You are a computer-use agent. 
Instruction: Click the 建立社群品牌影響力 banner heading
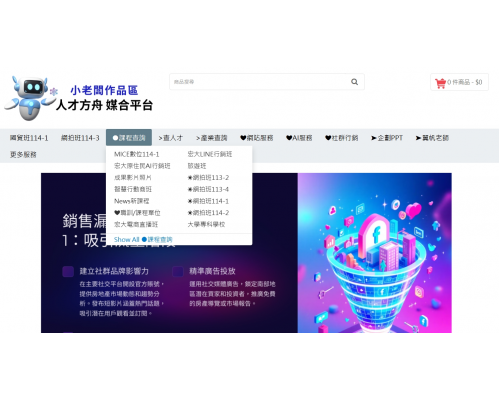114,271
